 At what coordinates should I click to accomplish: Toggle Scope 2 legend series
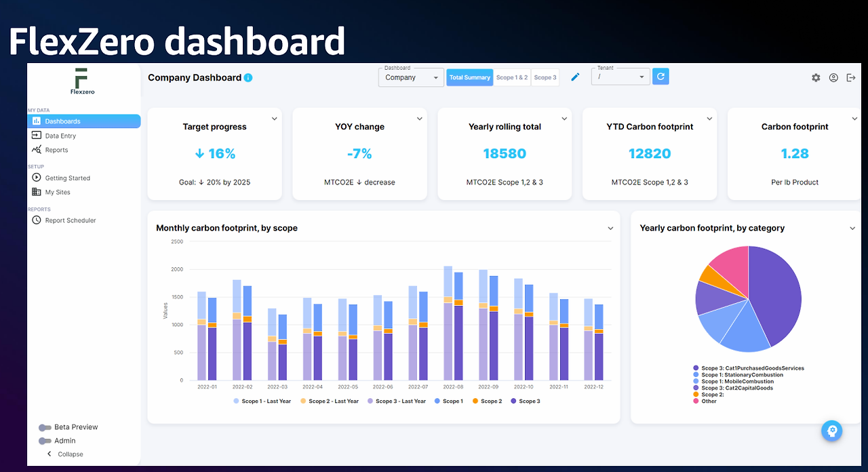click(x=487, y=401)
